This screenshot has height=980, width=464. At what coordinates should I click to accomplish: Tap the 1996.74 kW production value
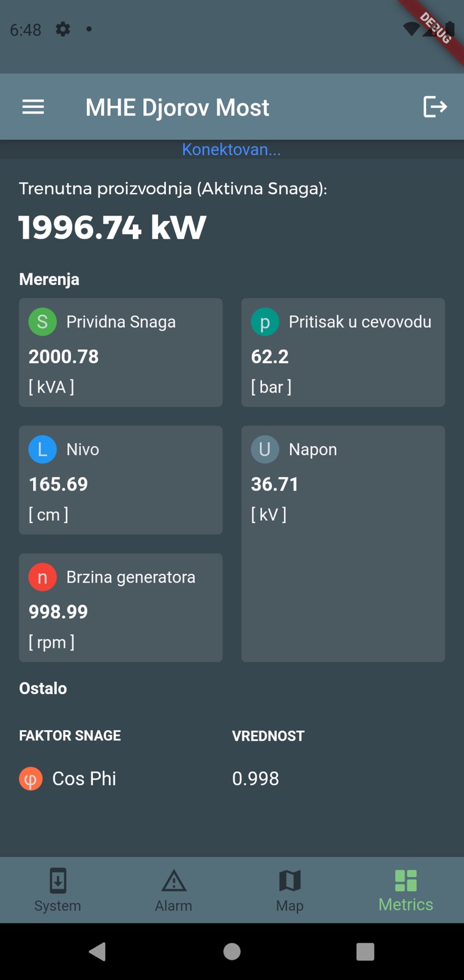tap(113, 227)
